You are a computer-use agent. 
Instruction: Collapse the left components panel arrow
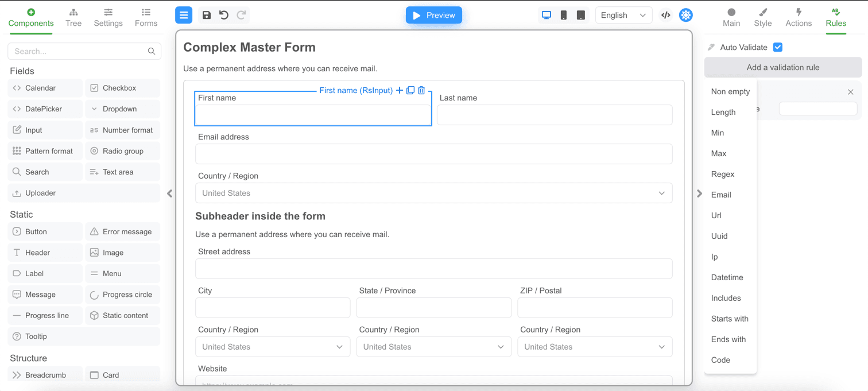[x=169, y=193]
